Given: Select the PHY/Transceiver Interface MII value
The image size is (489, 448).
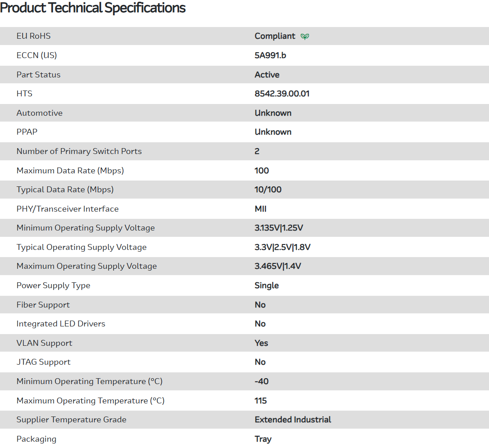Looking at the screenshot, I should pos(260,209).
